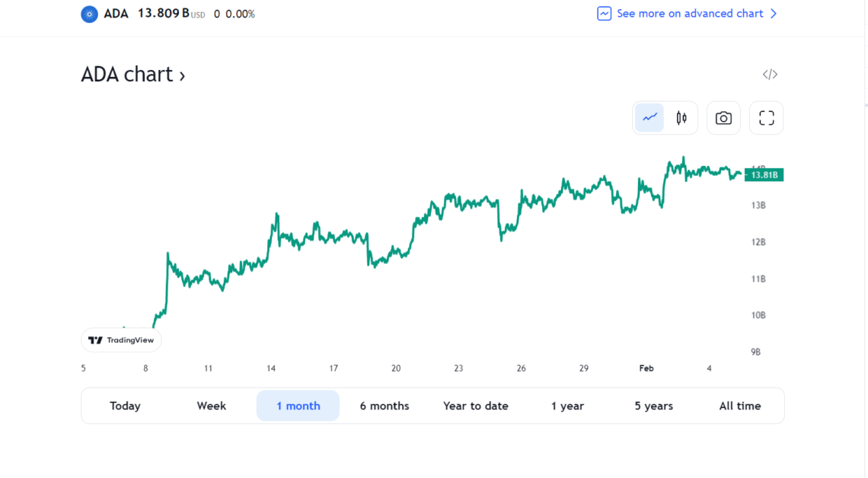Display All time chart range
This screenshot has height=478, width=868.
tap(740, 406)
